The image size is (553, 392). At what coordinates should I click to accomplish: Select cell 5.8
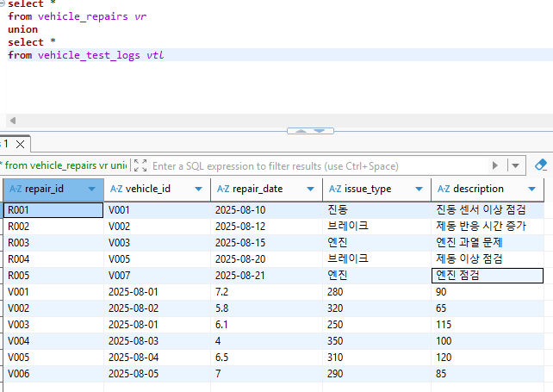(267, 308)
